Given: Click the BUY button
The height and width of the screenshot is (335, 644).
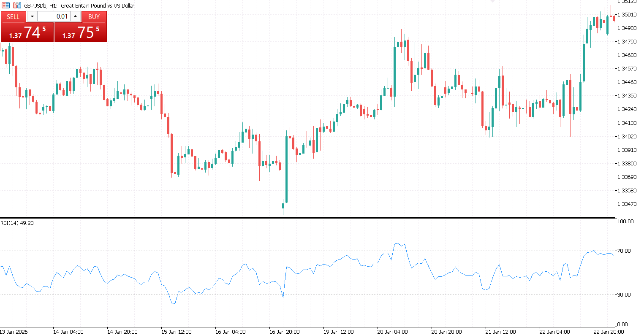Looking at the screenshot, I should (94, 16).
